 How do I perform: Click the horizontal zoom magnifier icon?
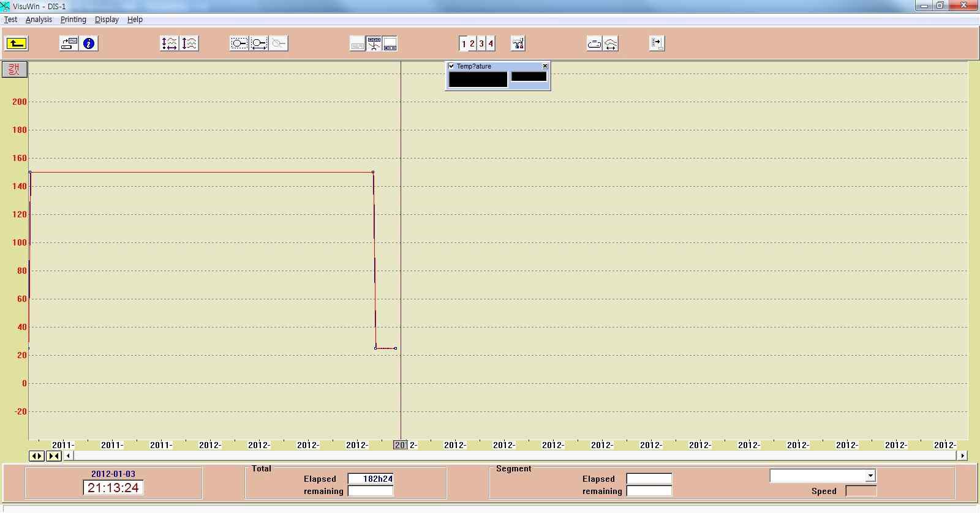pos(259,43)
